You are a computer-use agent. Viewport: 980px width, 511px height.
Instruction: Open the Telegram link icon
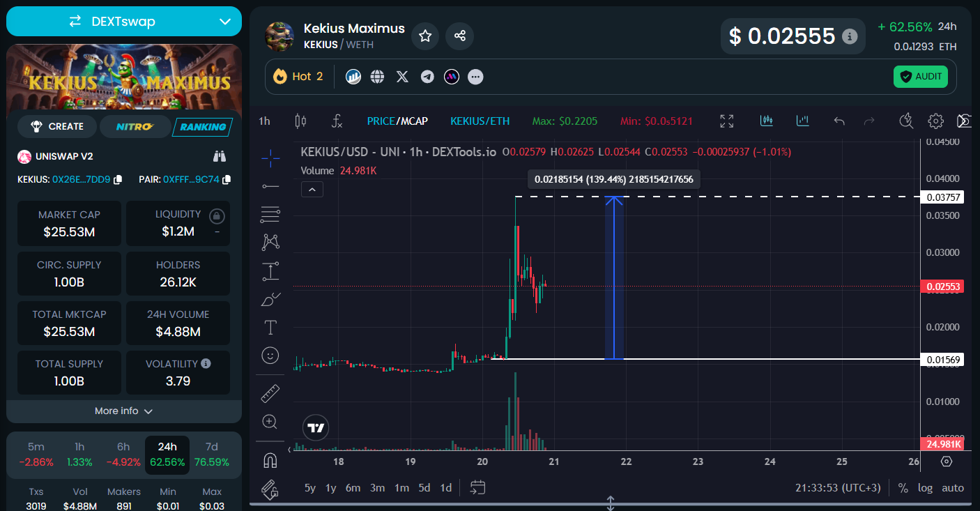tap(427, 77)
